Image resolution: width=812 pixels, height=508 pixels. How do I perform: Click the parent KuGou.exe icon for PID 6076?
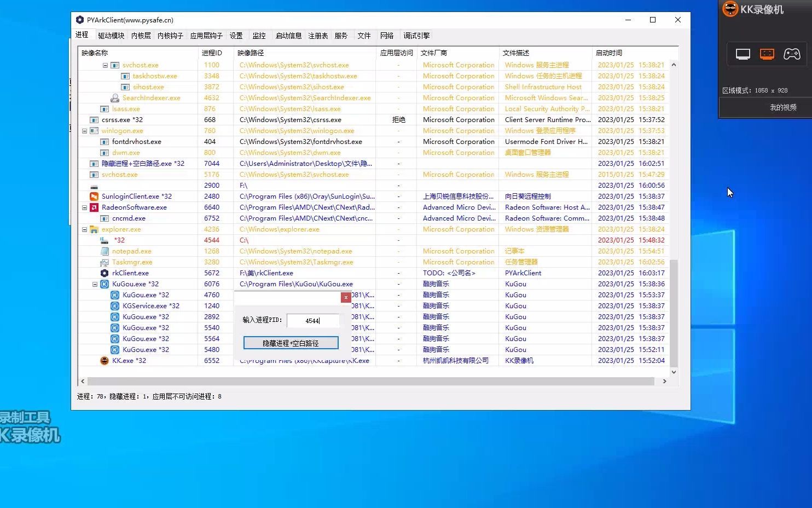[105, 284]
